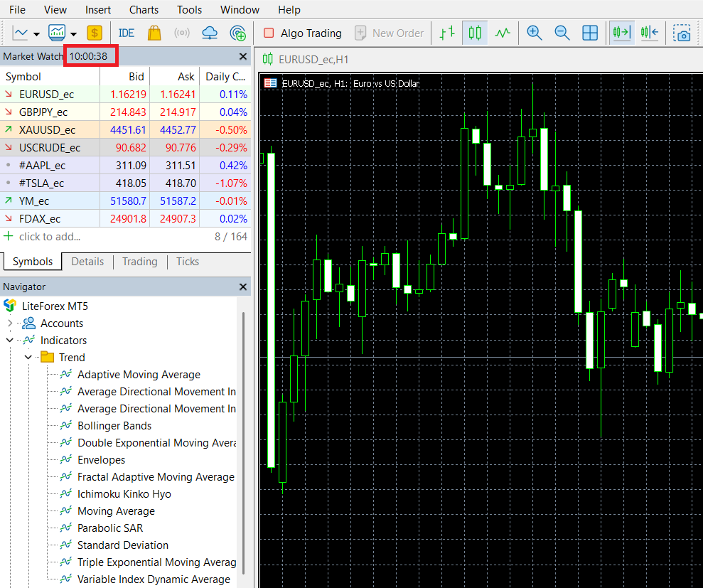703x588 pixels.
Task: Click the New Order button
Action: click(x=389, y=33)
